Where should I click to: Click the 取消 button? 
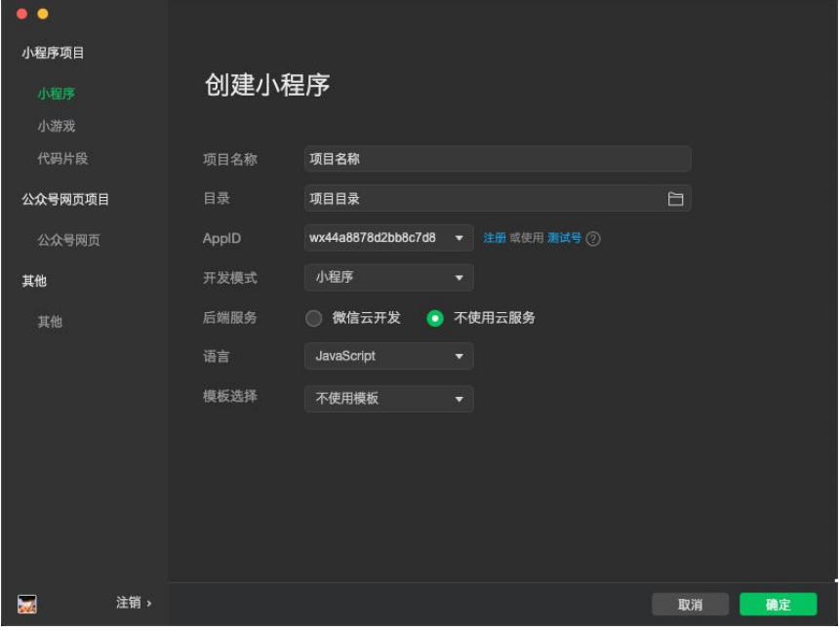(690, 605)
